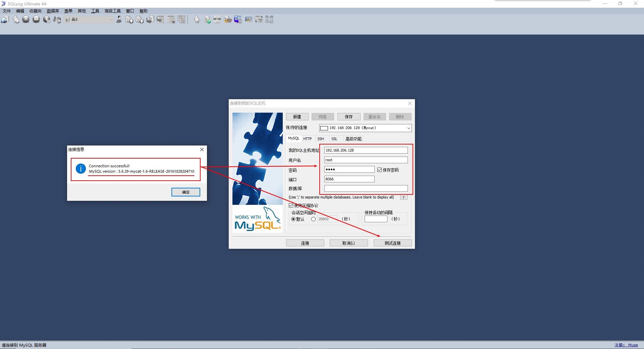Click the new connection toolbar icon
The image size is (644, 349).
(x=5, y=19)
